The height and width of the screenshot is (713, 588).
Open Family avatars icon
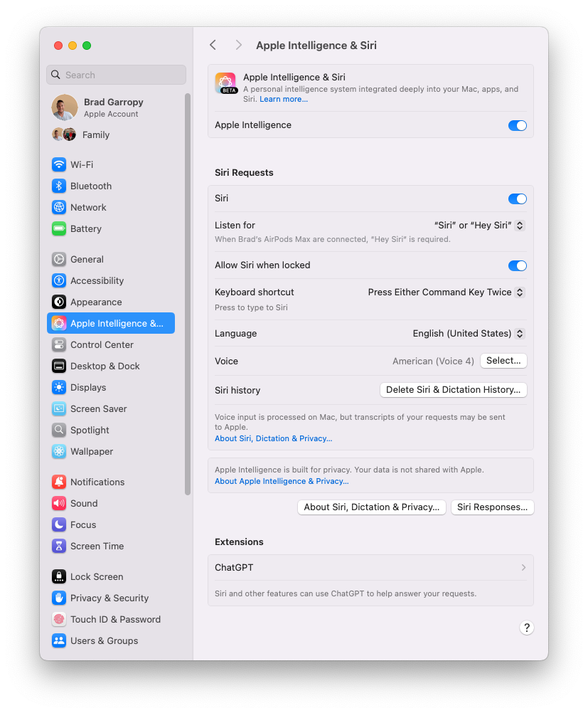pyautogui.click(x=63, y=134)
